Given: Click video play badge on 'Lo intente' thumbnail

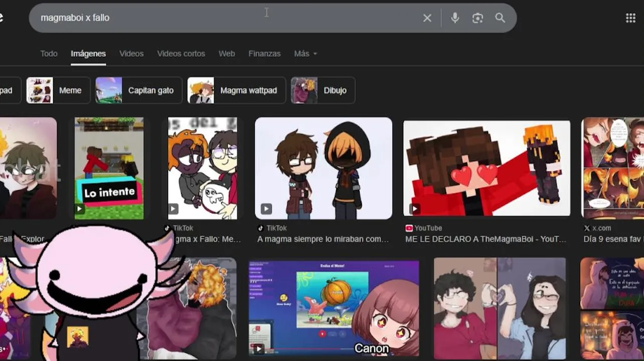Looking at the screenshot, I should pyautogui.click(x=80, y=209).
